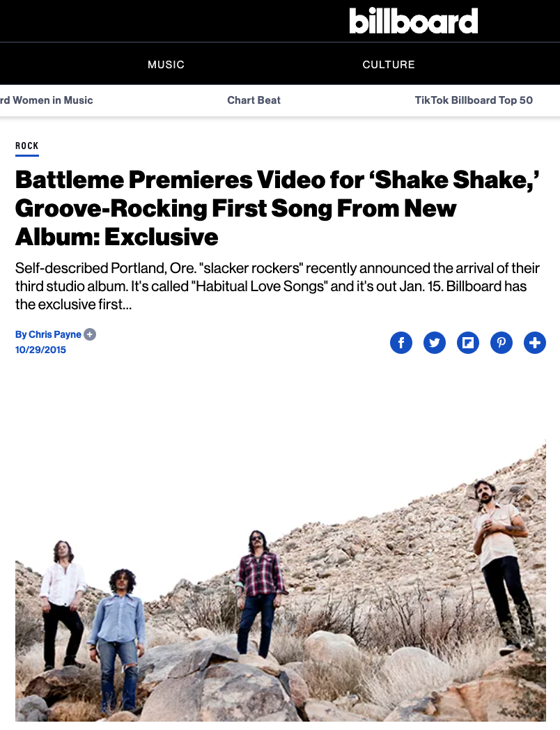Click the 10/29/2015 publish date
Screen dimensions: 560x730
click(x=40, y=350)
